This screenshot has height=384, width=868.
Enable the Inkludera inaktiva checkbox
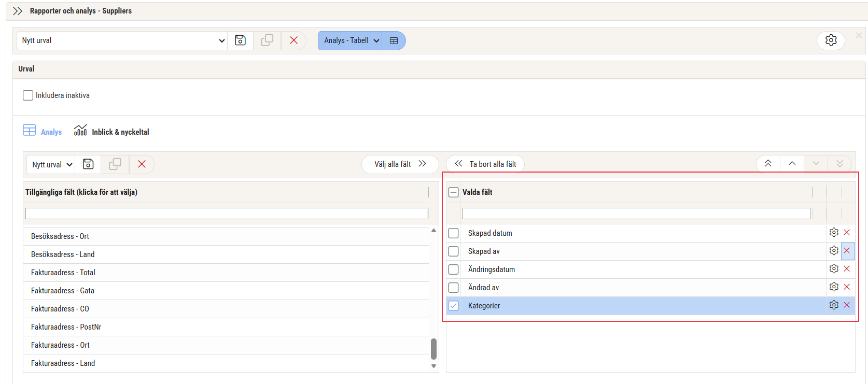point(28,95)
